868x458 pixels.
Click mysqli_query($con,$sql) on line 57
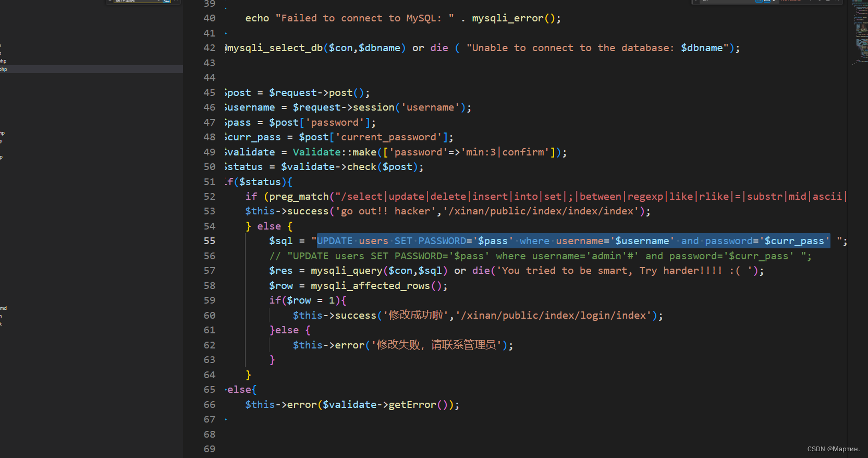tap(379, 271)
